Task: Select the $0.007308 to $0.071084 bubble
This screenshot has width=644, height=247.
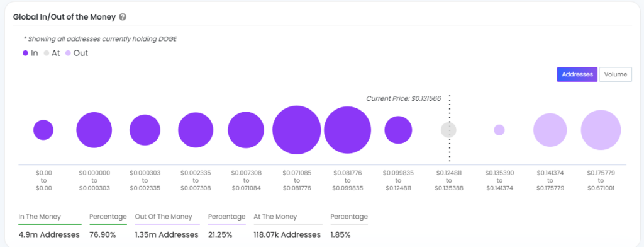Action: 246,130
